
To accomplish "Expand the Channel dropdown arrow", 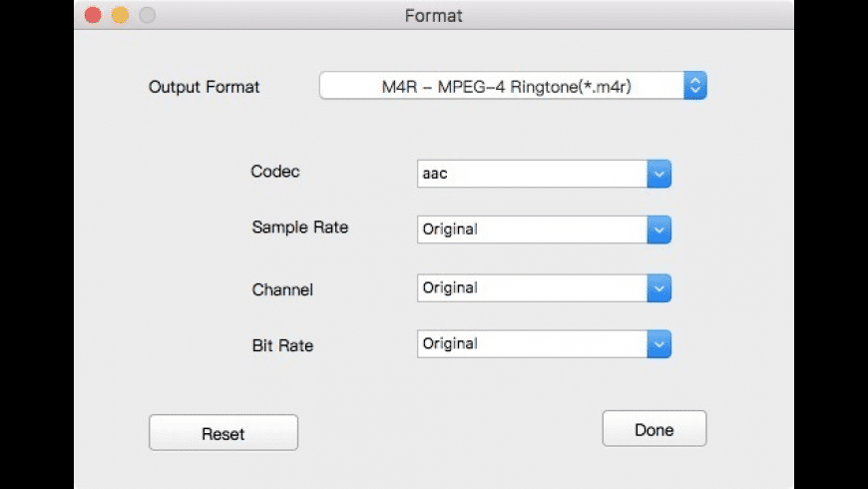I will pos(658,288).
